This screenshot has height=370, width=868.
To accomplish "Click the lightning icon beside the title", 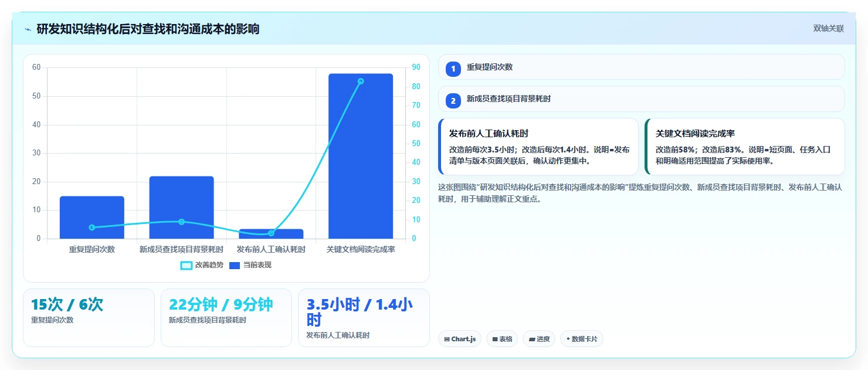I will click(x=28, y=29).
